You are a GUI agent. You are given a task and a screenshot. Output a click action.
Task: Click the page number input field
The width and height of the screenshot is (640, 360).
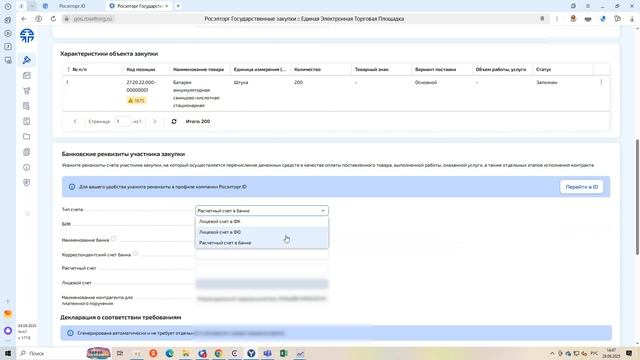pos(122,121)
